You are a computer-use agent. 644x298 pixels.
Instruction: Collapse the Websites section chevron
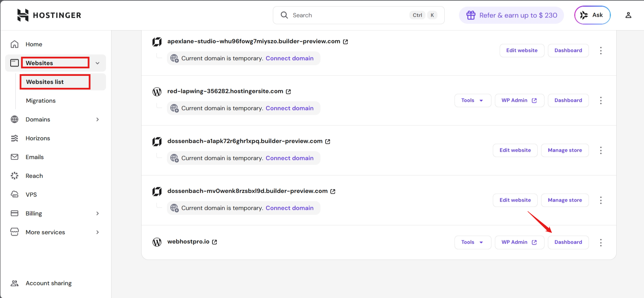pyautogui.click(x=97, y=63)
